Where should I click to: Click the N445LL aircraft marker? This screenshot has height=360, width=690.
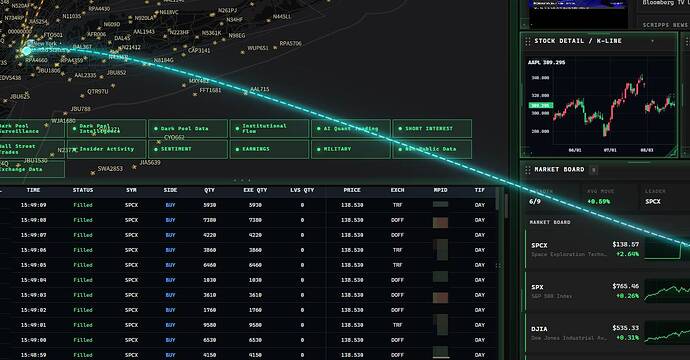[x=268, y=20]
